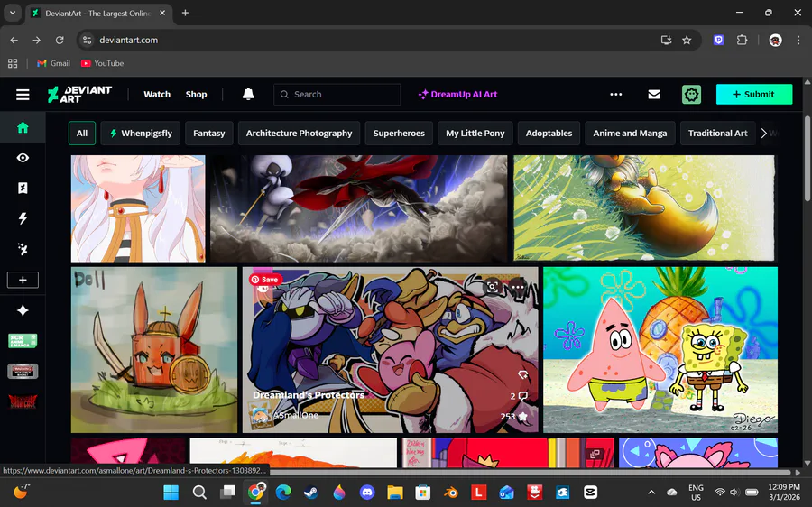Reload the page
This screenshot has width=812, height=507.
[60, 40]
